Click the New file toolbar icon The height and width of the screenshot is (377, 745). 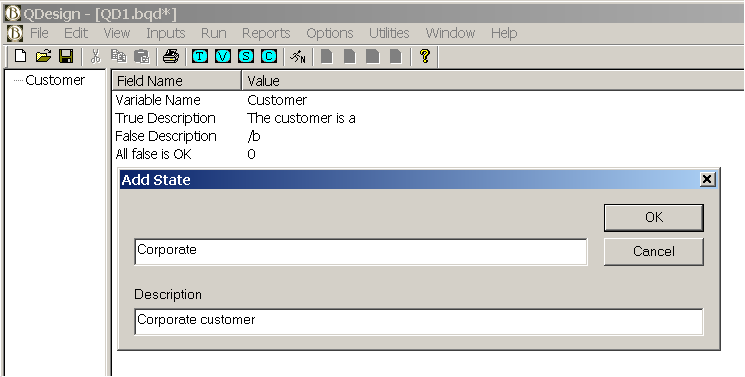(x=20, y=57)
